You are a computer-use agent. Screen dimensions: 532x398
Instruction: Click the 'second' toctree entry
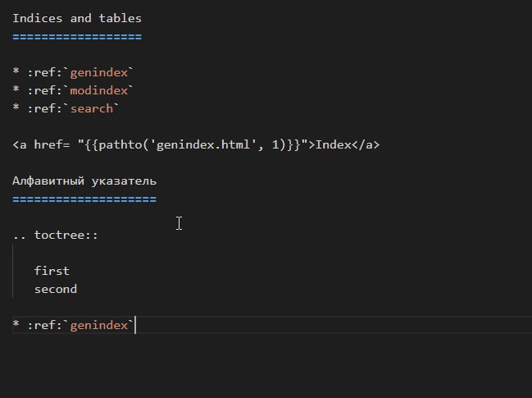tap(56, 289)
